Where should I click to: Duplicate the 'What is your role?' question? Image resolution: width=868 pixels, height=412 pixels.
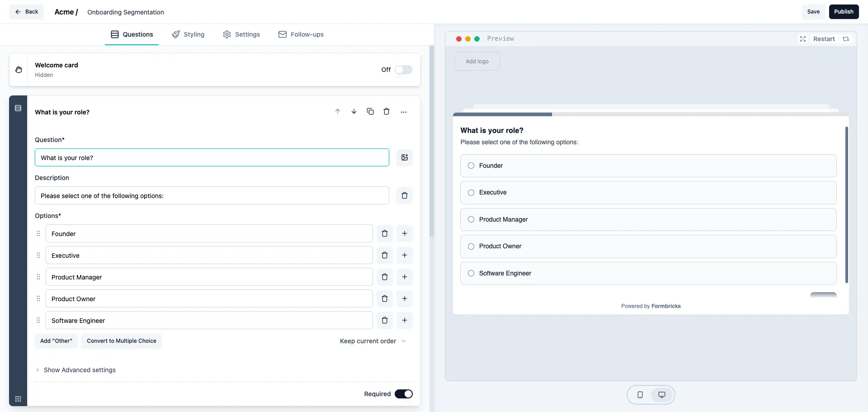pos(370,112)
